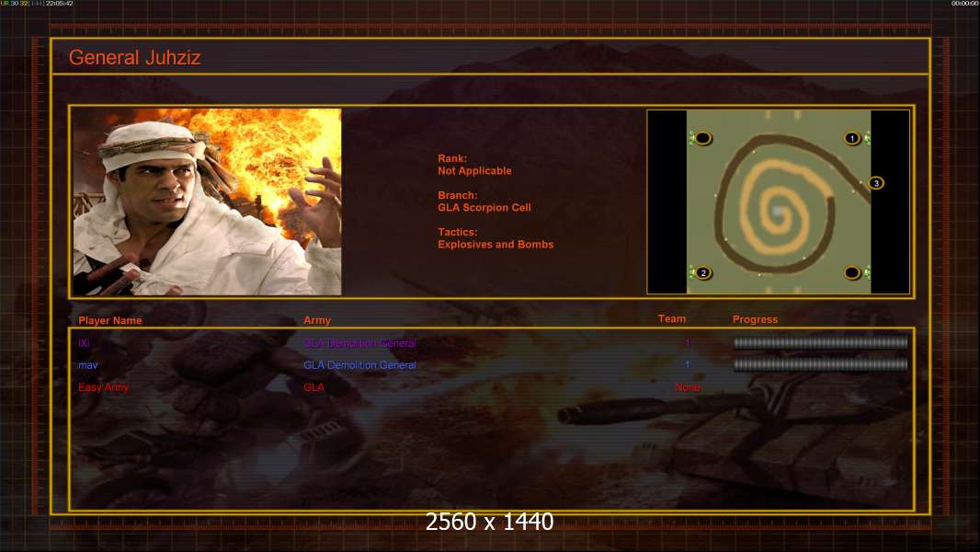This screenshot has width=980, height=552.
Task: Click team number 1 for IXI
Action: tap(688, 342)
